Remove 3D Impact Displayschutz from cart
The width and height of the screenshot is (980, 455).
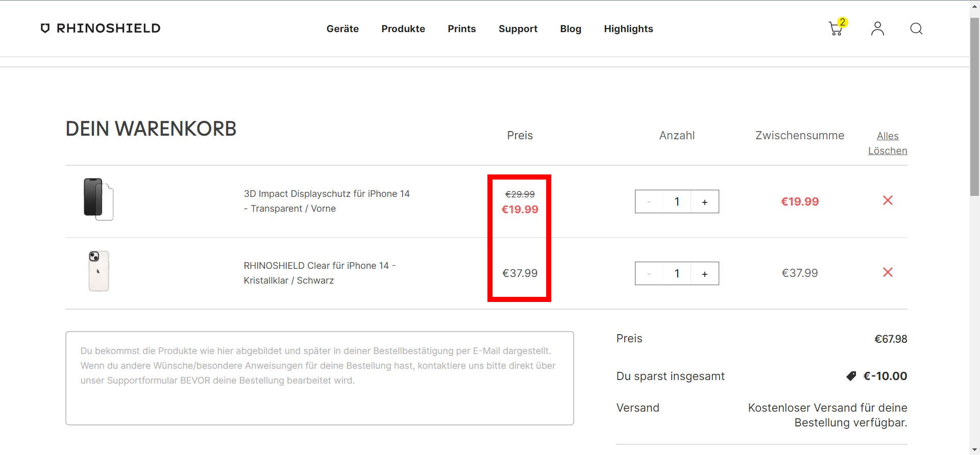click(x=888, y=200)
